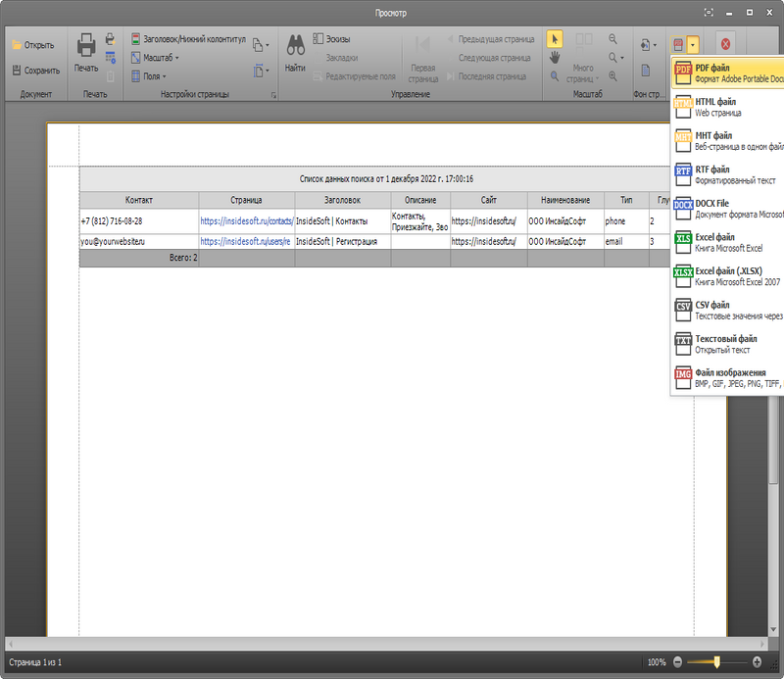Image resolution: width=784 pixels, height=679 pixels.
Task: Open the export format dropdown arrow
Action: [693, 45]
